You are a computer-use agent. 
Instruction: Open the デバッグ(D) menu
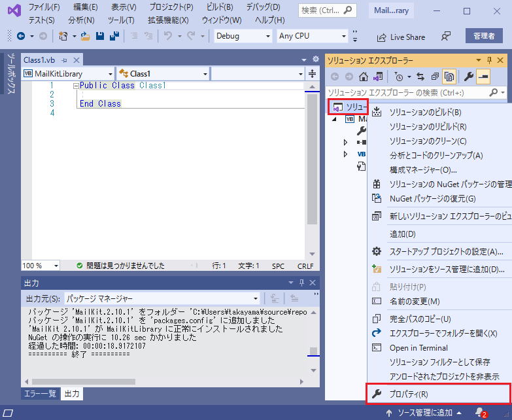[263, 7]
